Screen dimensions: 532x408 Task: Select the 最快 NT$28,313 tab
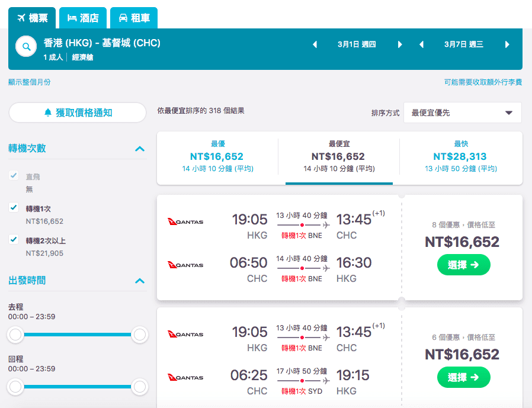tap(461, 157)
